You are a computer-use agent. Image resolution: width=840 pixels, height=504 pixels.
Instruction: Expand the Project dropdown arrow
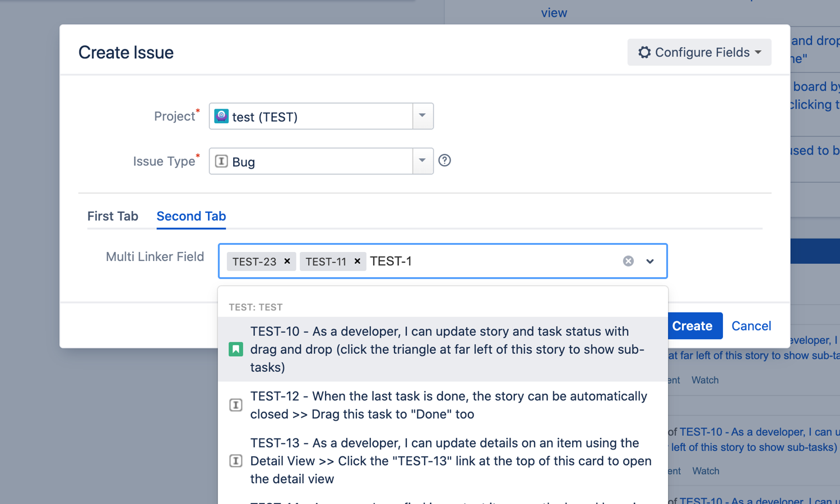pyautogui.click(x=423, y=116)
